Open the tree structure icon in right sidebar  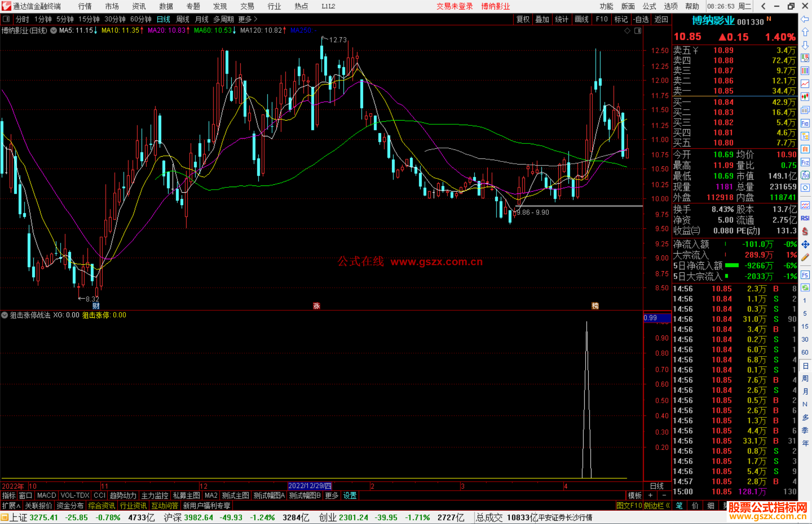(x=805, y=136)
